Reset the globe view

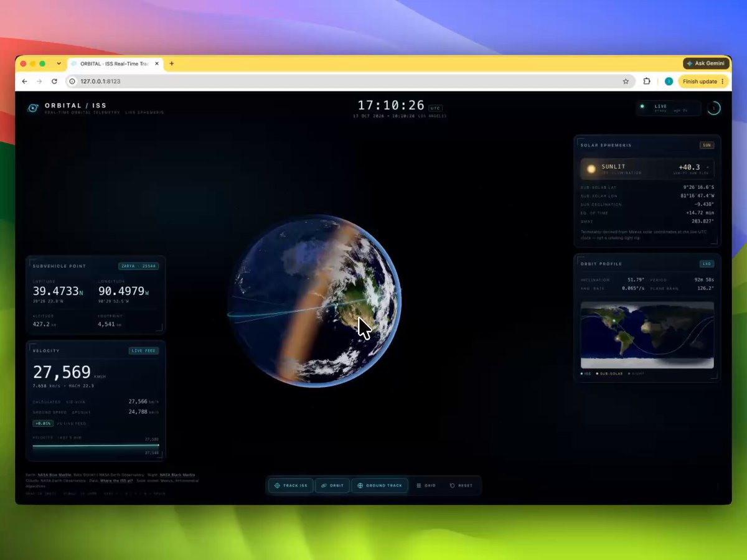point(461,485)
